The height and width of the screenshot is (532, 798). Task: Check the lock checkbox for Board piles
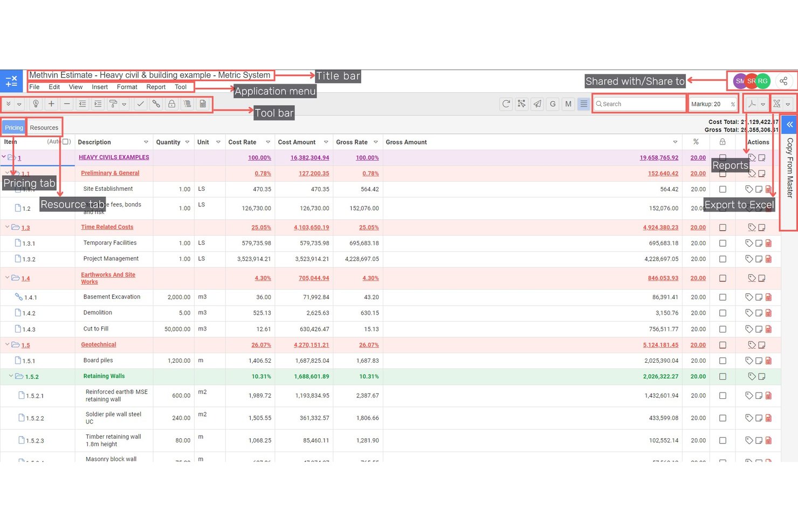tap(723, 361)
